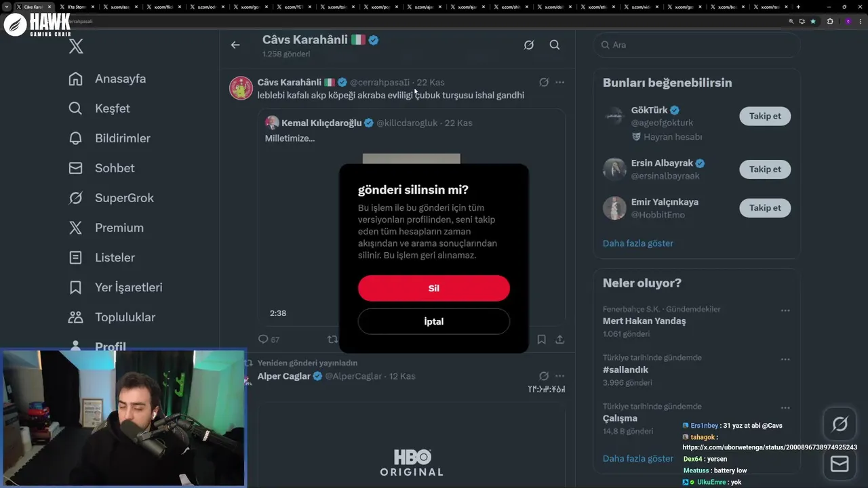Open Çalışma trending topic
Image resolution: width=868 pixels, height=488 pixels.
click(x=620, y=418)
